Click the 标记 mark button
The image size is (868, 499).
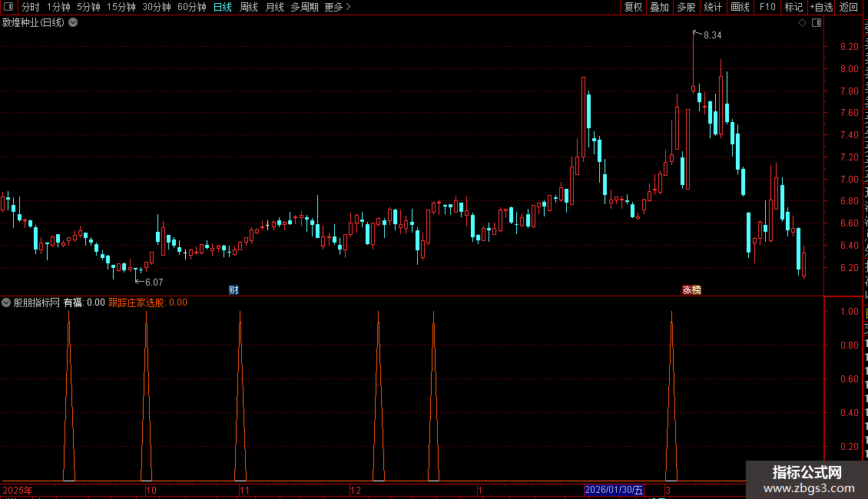tap(793, 7)
